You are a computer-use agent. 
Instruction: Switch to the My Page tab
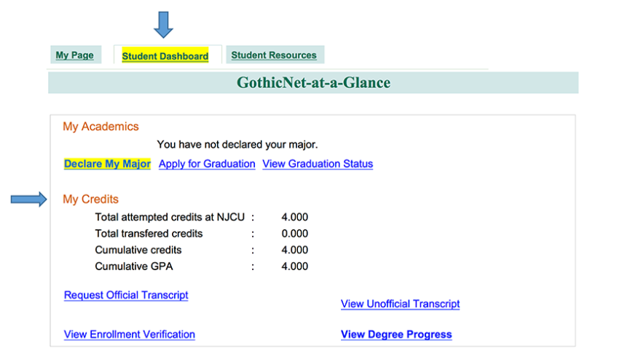(x=75, y=55)
